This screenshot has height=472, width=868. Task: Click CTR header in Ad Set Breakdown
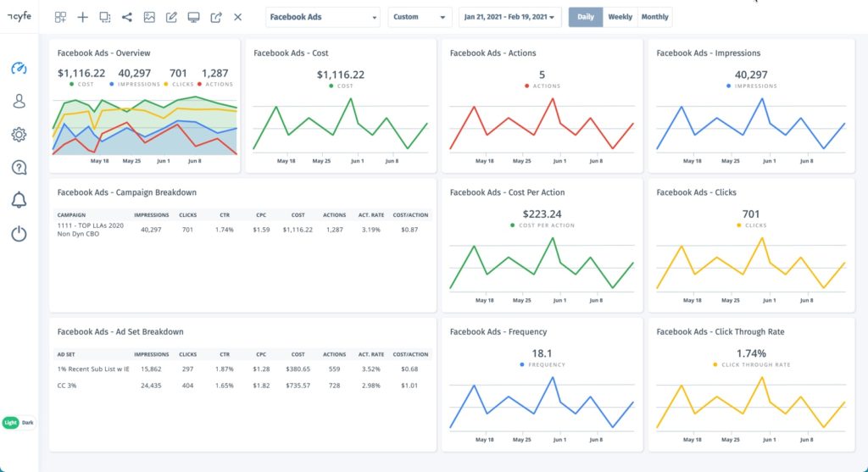224,354
